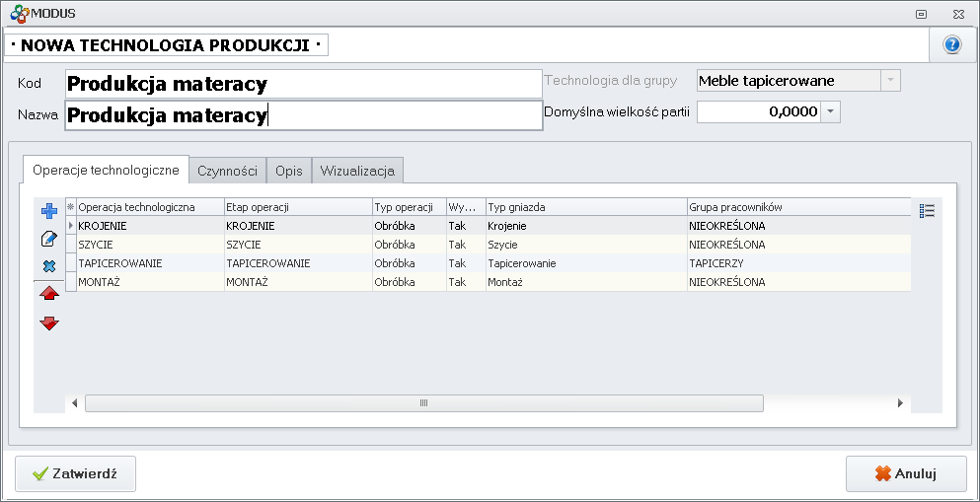Click the delete operation X icon
Screen dimensions: 980x502
[x=49, y=266]
